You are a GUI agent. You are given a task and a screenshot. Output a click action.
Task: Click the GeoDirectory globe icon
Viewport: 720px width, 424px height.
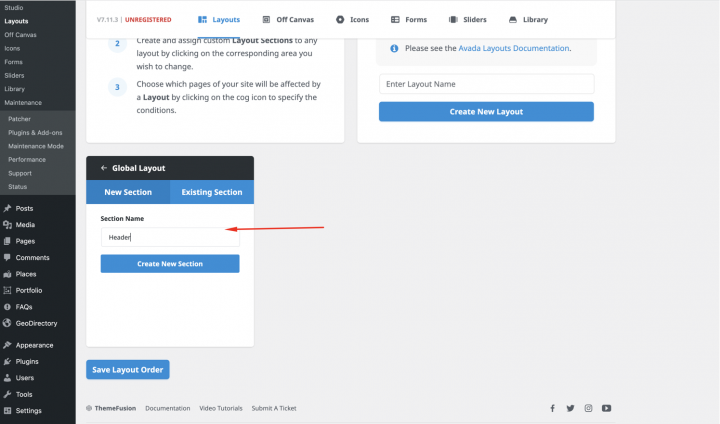pyautogui.click(x=8, y=323)
